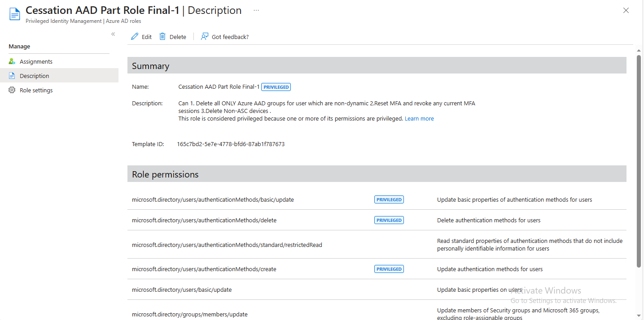
Task: Click the Delete button
Action: [x=172, y=36]
